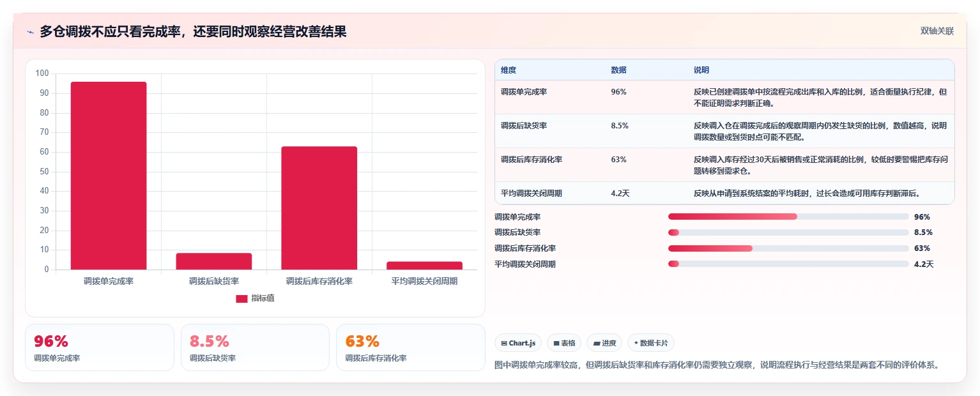Click the 调拨后缺货率 progress bar at 8.5%
The image size is (980, 396).
click(788, 232)
